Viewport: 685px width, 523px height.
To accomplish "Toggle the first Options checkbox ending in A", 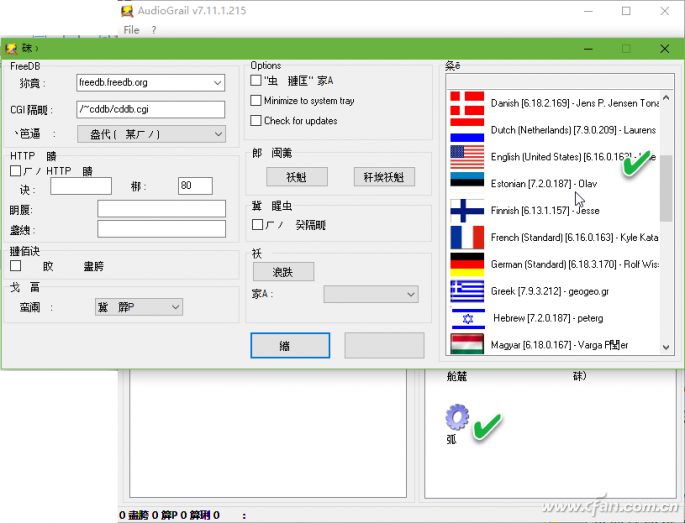I will (256, 80).
